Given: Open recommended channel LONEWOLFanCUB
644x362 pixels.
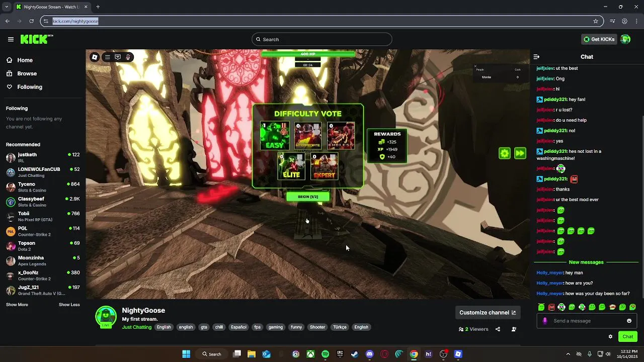Looking at the screenshot, I should click(43, 172).
